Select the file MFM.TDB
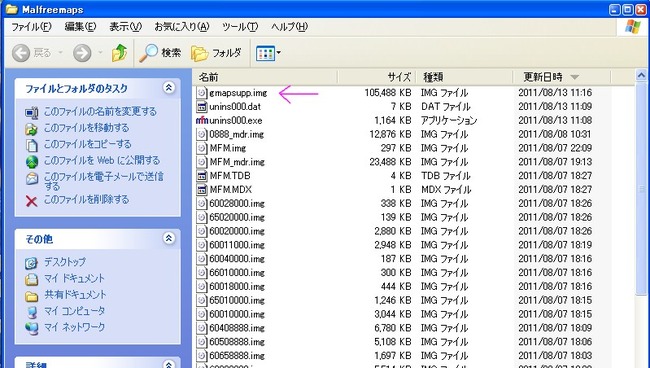Screen dimensions: 650x368 click(x=230, y=176)
